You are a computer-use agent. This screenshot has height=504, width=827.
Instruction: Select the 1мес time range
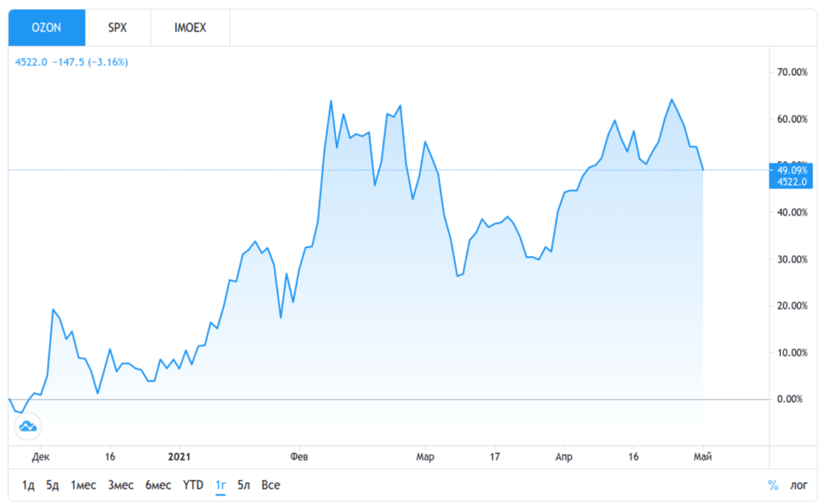coord(83,485)
